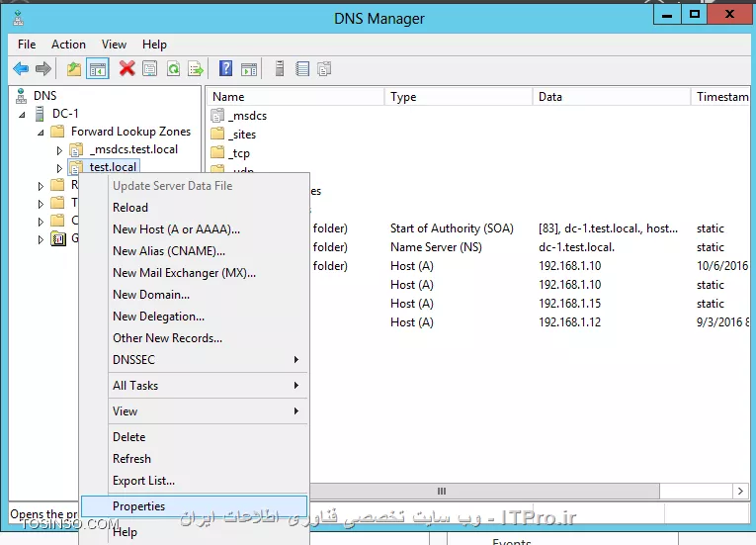The width and height of the screenshot is (756, 545).
Task: Click the DNS Manager title bar app icon
Action: pos(19,19)
